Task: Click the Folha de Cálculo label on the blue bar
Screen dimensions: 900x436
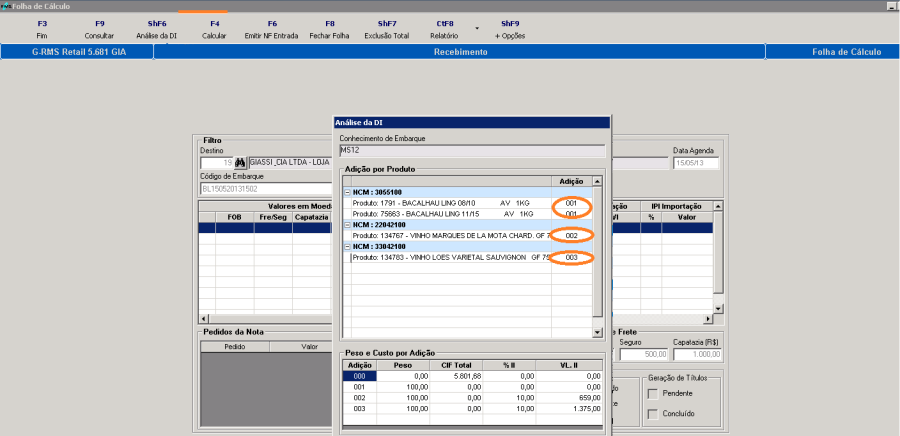Action: click(846, 52)
